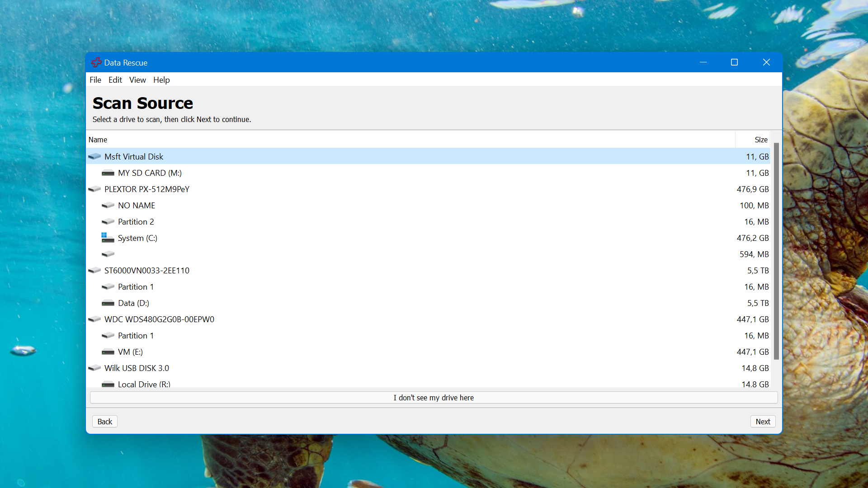The height and width of the screenshot is (488, 868).
Task: Open the File menu
Action: pos(95,80)
